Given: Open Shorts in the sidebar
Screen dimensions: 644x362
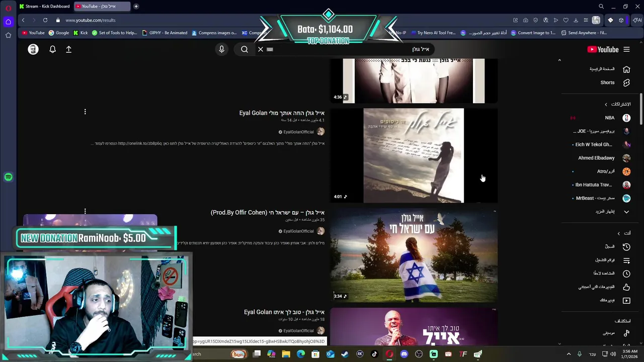Looking at the screenshot, I should 614,82.
